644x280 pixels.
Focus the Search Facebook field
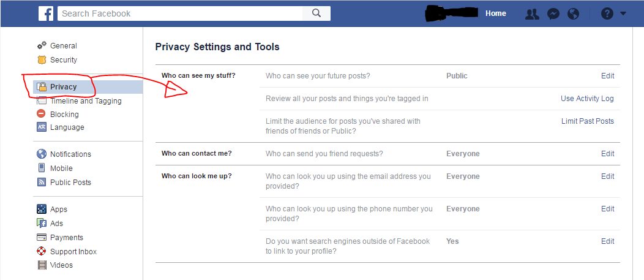[x=180, y=13]
